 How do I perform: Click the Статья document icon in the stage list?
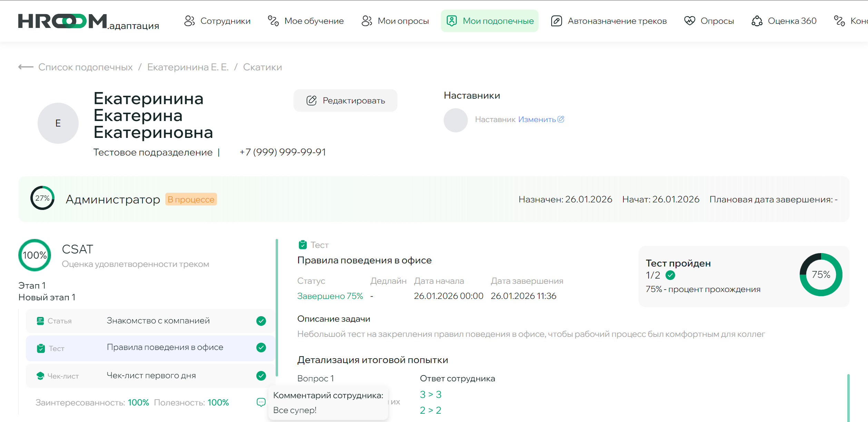click(40, 321)
